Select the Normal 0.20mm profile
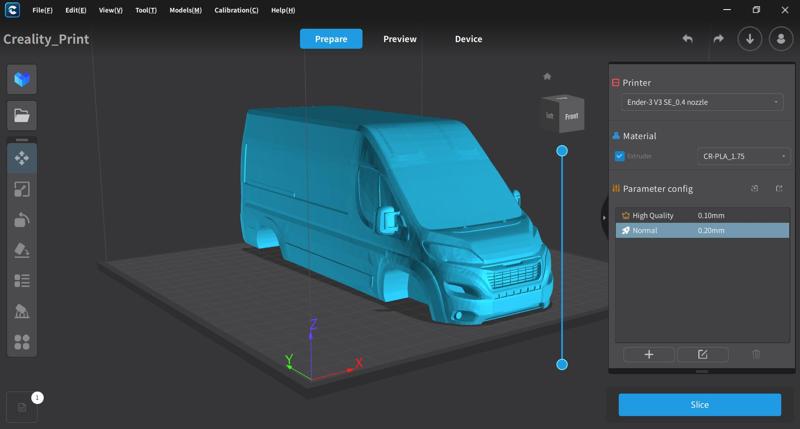The height and width of the screenshot is (429, 800). pos(702,230)
